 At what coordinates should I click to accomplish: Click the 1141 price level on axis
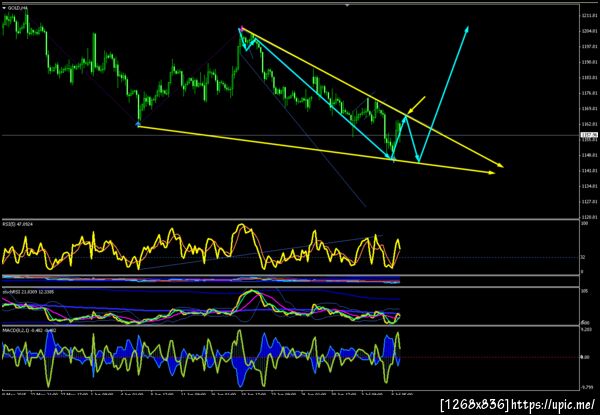[588, 171]
